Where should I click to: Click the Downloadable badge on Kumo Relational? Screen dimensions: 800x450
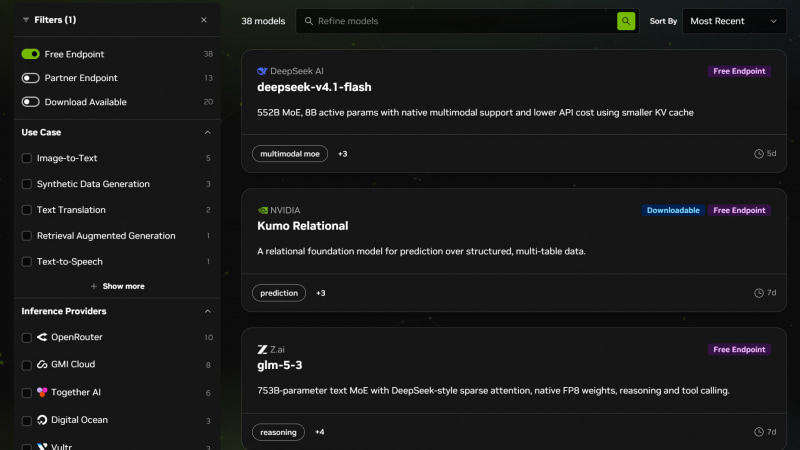tap(673, 210)
